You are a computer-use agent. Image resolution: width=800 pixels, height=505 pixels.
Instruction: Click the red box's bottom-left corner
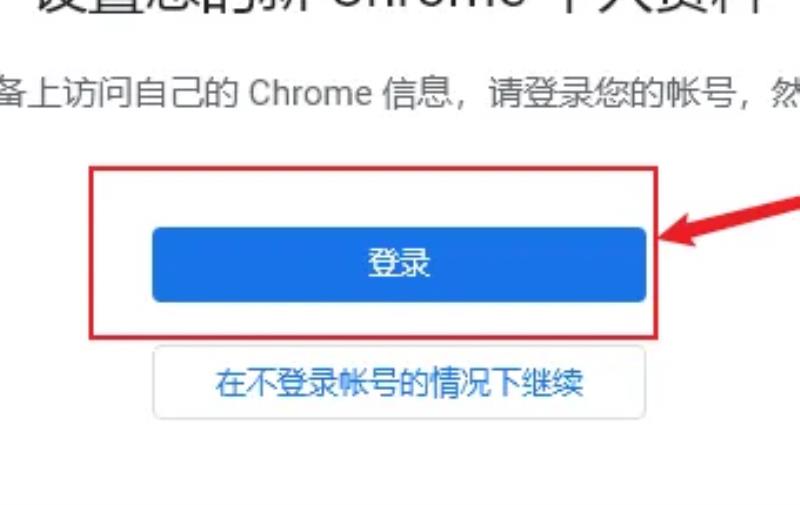point(91,337)
